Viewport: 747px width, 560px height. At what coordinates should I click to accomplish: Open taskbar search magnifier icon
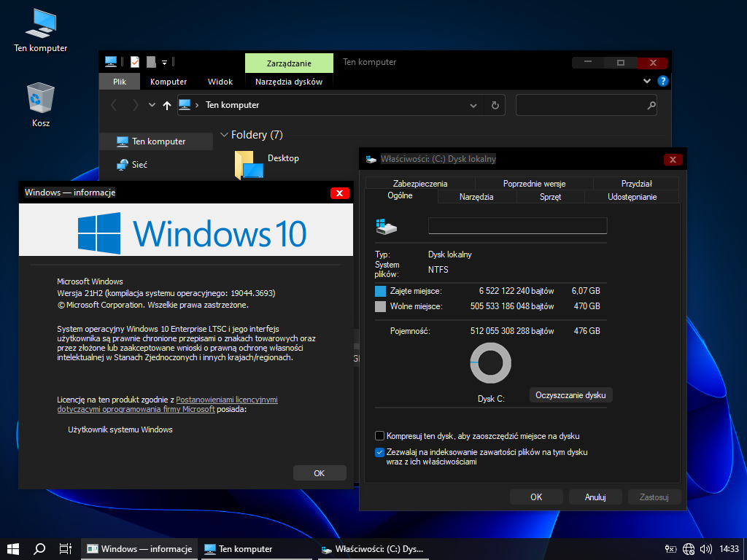tap(39, 549)
